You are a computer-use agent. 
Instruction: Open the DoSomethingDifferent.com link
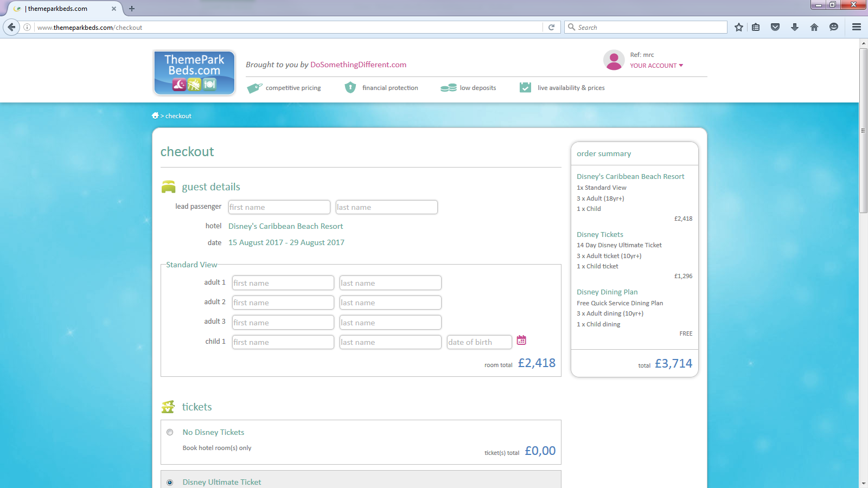pyautogui.click(x=358, y=65)
